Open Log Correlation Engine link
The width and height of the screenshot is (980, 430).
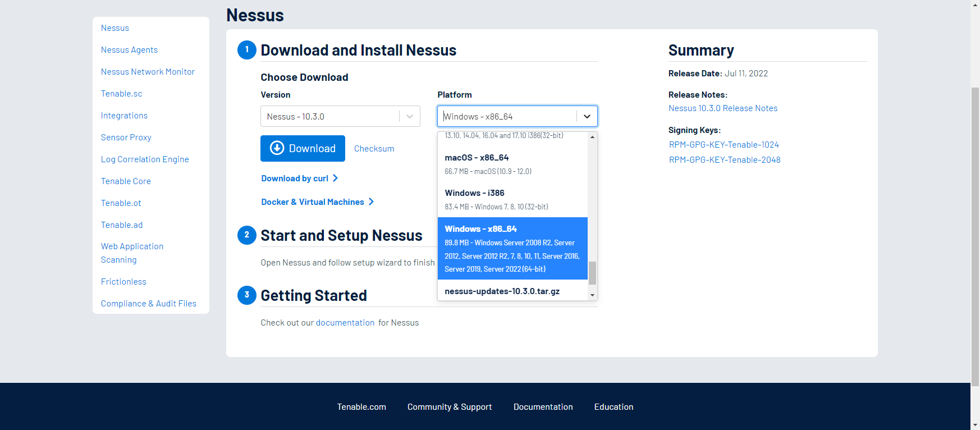145,159
